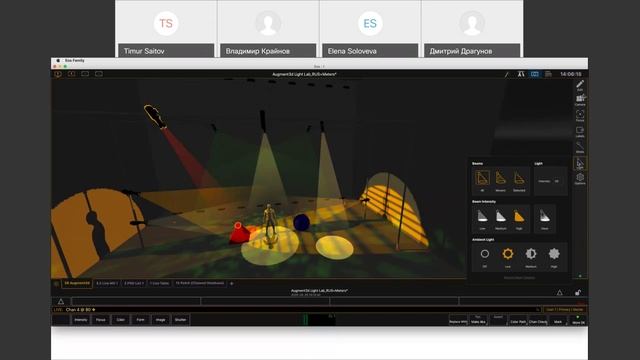The width and height of the screenshot is (640, 360).
Task: Open the Apple menu
Action: pos(58,60)
